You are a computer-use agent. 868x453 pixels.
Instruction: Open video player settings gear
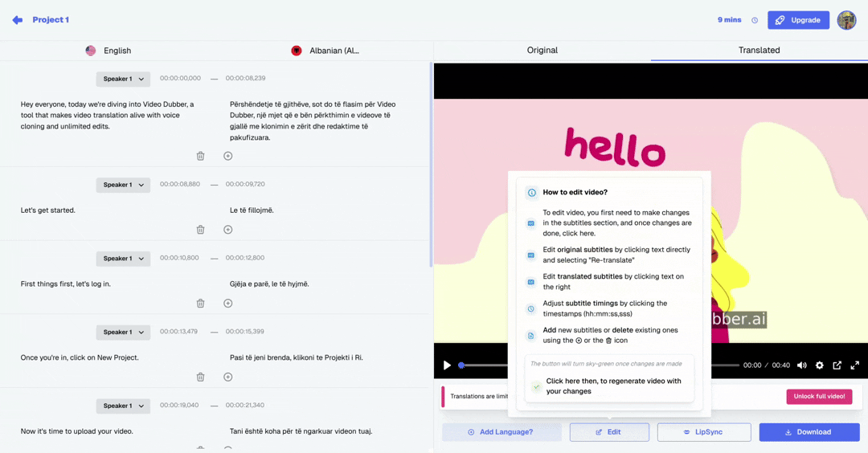tap(819, 365)
